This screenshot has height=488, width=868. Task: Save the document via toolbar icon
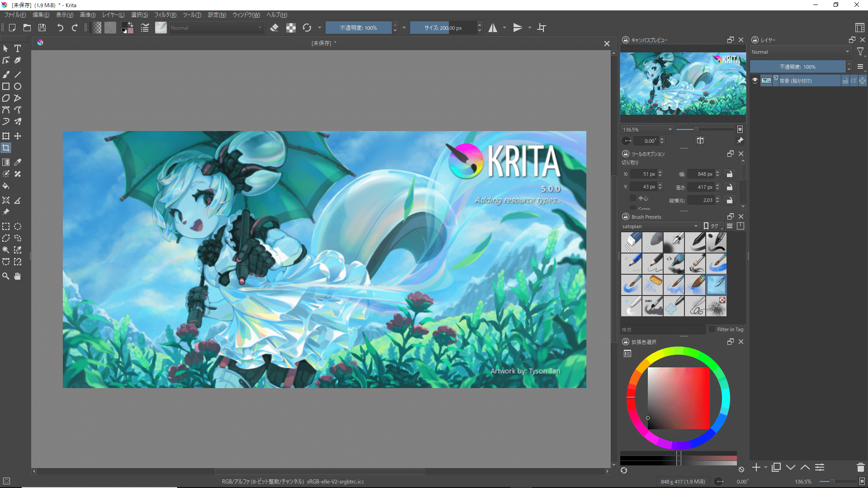[42, 28]
